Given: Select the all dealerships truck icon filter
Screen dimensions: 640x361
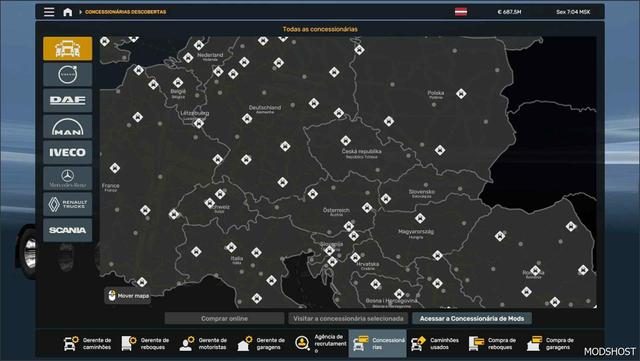Looking at the screenshot, I should pyautogui.click(x=68, y=49).
